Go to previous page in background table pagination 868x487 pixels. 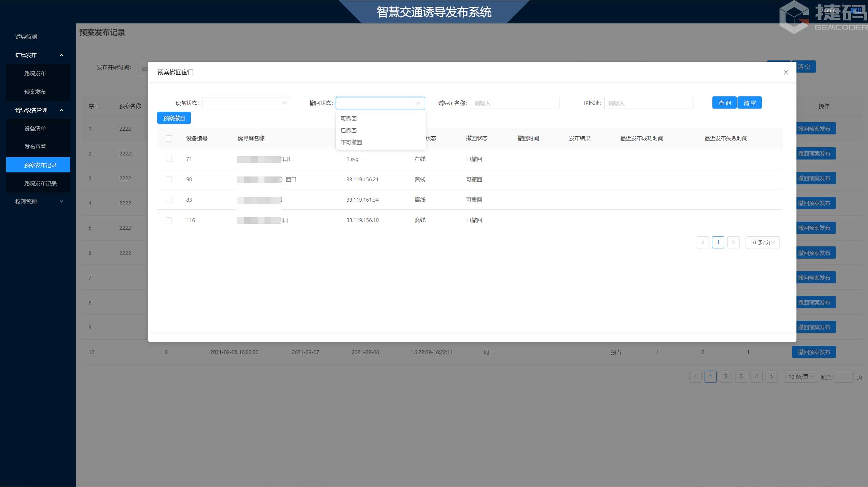(x=695, y=376)
